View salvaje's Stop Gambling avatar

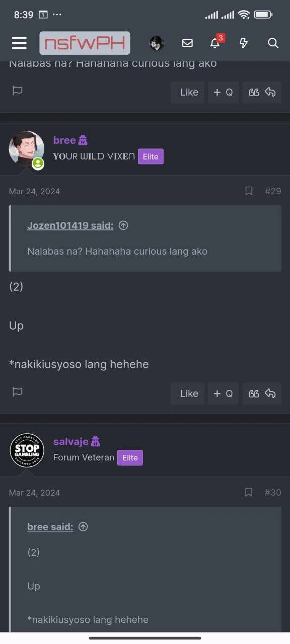tap(27, 451)
